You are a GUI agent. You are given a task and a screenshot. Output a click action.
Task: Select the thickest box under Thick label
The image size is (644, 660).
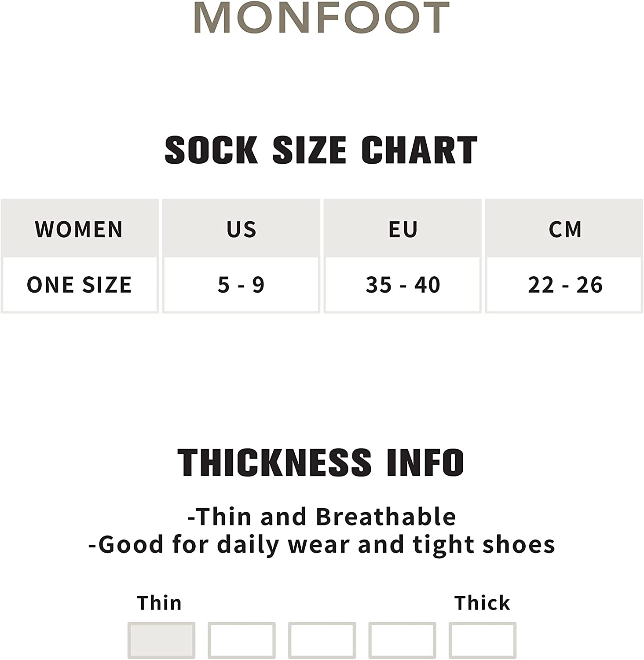(x=483, y=640)
